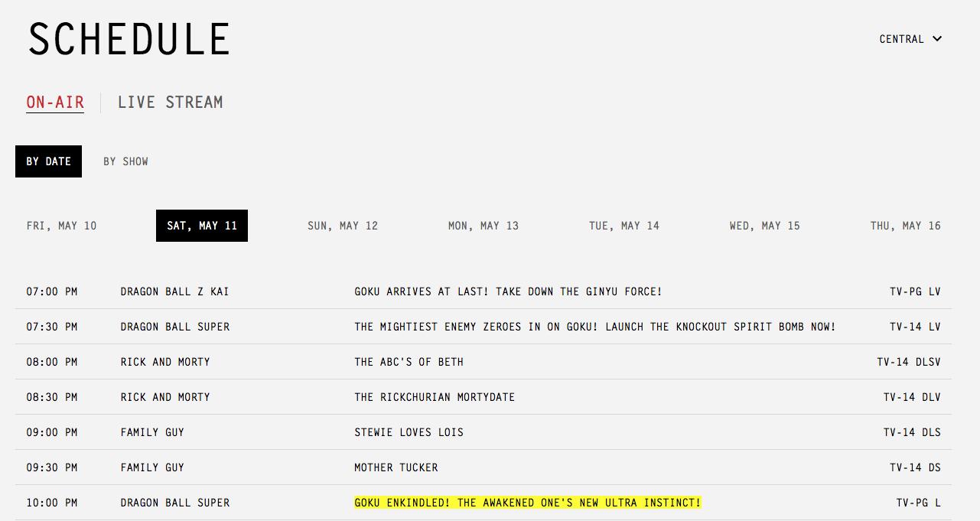Open Rick and Morty 08:00 PM show
980x521 pixels.
(x=165, y=362)
